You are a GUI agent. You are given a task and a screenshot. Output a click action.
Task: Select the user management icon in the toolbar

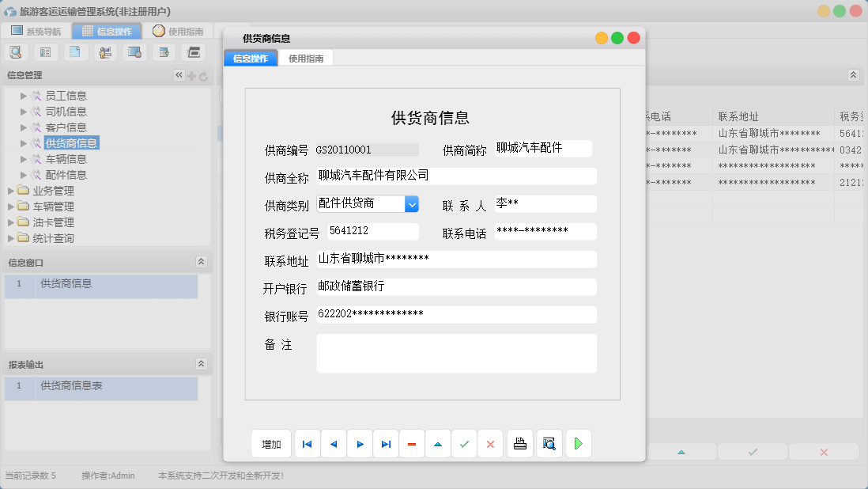(105, 51)
